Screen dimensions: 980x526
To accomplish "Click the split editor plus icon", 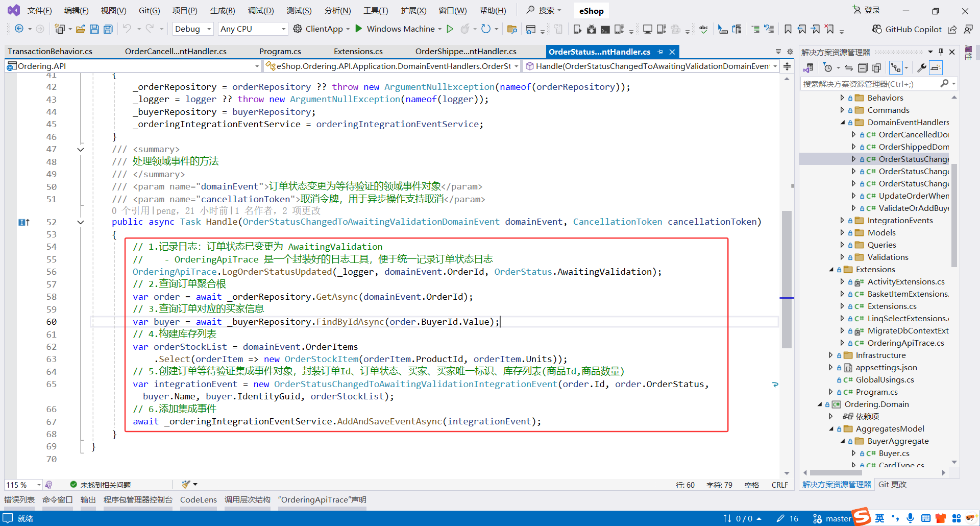I will point(787,66).
